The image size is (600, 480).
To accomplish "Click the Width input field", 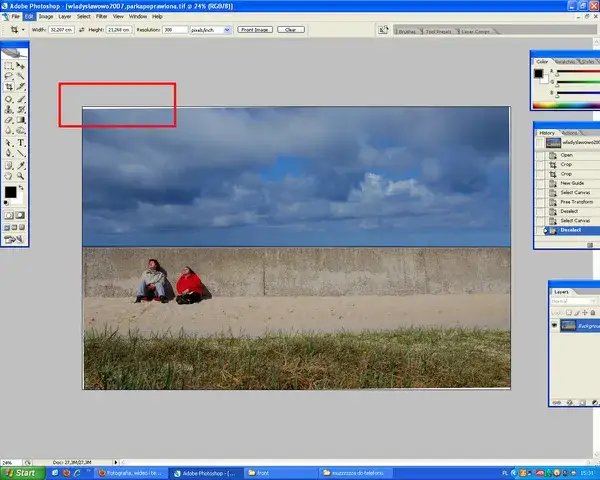I will (x=61, y=30).
